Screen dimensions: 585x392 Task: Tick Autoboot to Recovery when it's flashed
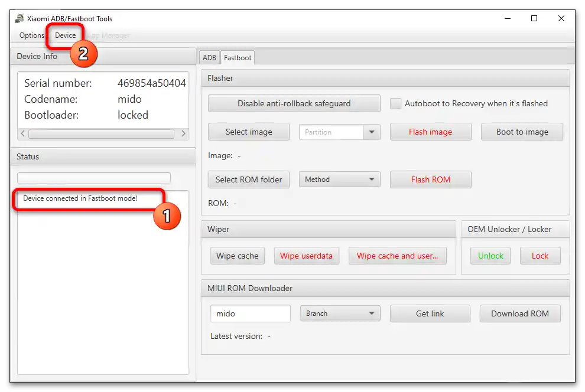coord(395,103)
